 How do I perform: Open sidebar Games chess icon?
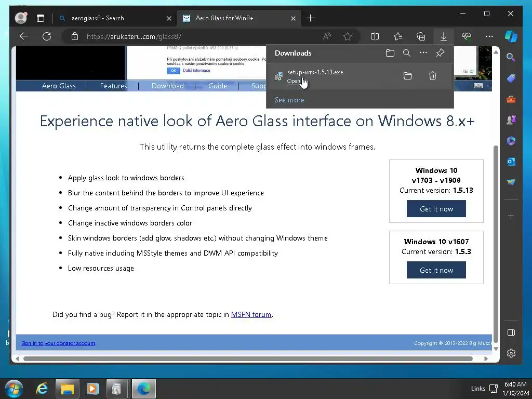click(x=511, y=120)
